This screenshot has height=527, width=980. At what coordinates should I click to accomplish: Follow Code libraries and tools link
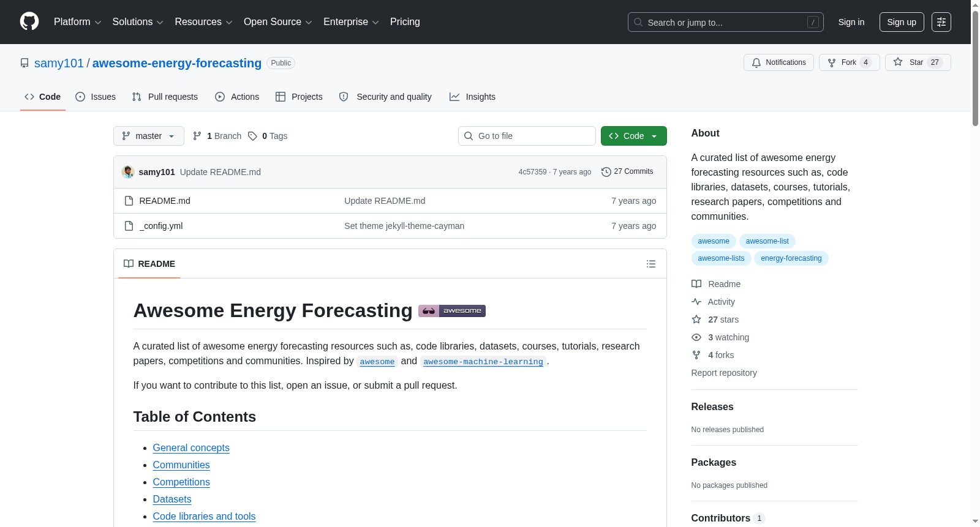(x=204, y=517)
